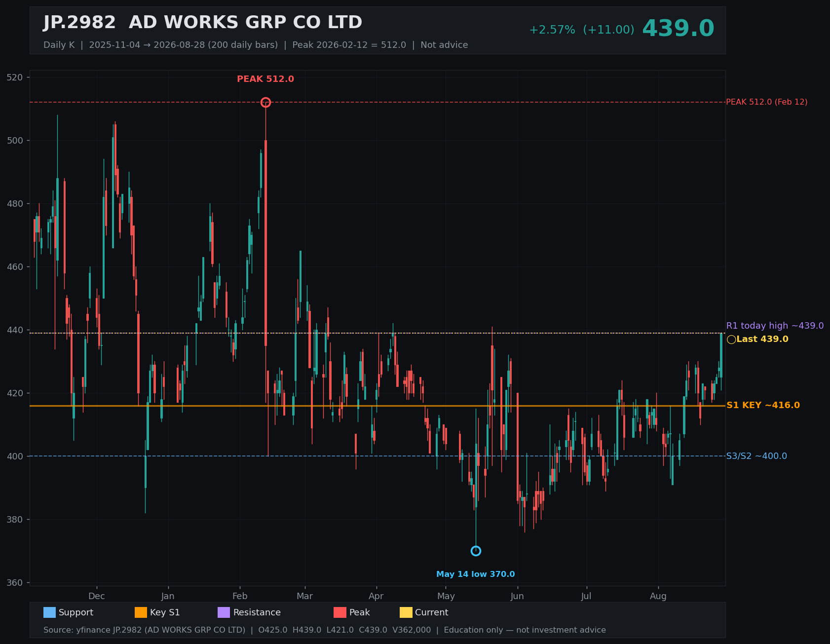Image resolution: width=830 pixels, height=644 pixels.
Task: Click the May 14 low 370.0 annotation
Action: pyautogui.click(x=476, y=574)
